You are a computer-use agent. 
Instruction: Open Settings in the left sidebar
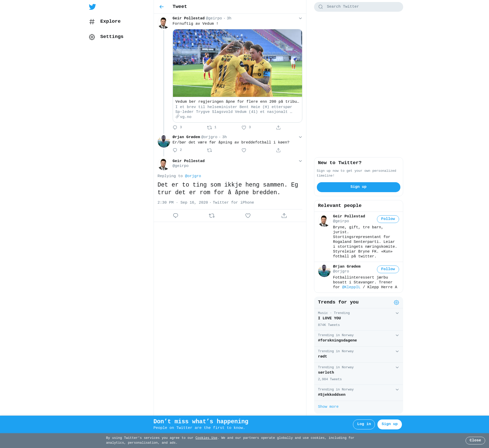[x=112, y=37]
